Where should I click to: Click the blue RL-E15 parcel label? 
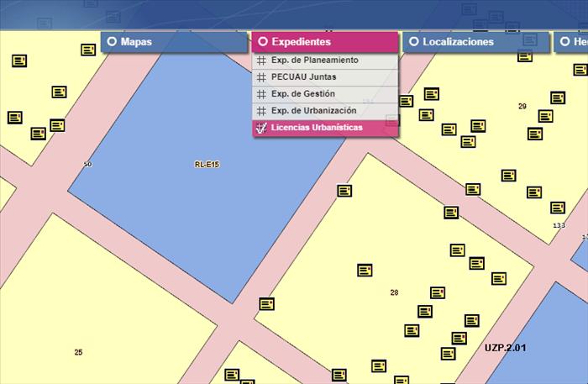[206, 165]
